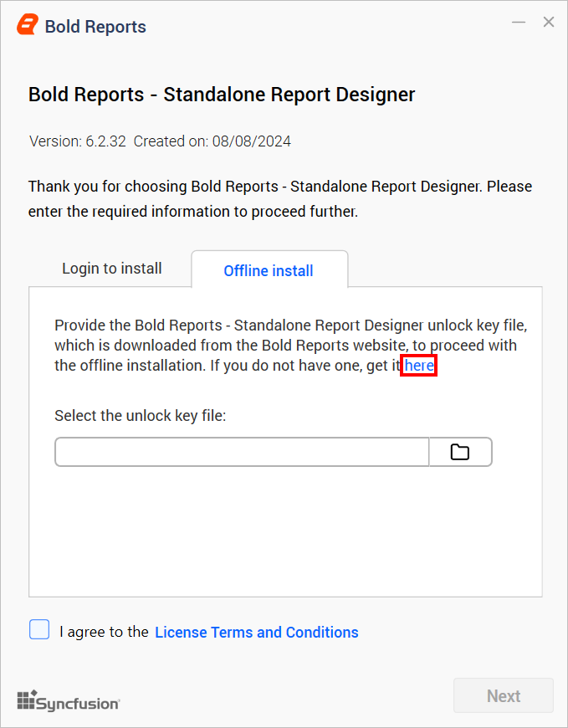Close the Bold Reports installer window
The height and width of the screenshot is (728, 568).
click(x=549, y=22)
